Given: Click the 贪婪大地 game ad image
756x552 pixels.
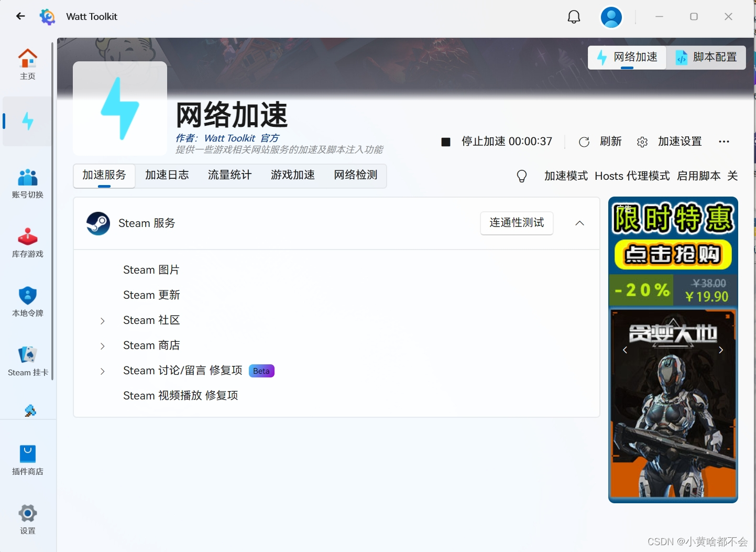Looking at the screenshot, I should tap(673, 403).
